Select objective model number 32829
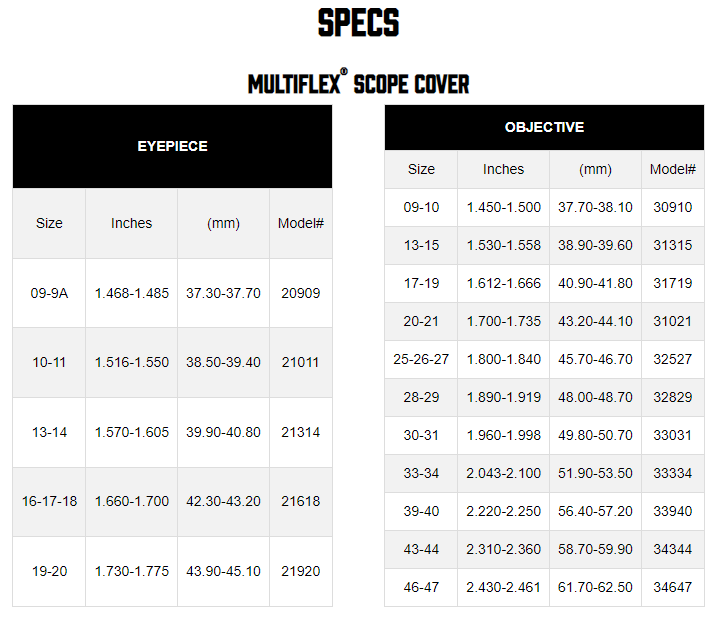This screenshot has width=718, height=621. (x=672, y=397)
